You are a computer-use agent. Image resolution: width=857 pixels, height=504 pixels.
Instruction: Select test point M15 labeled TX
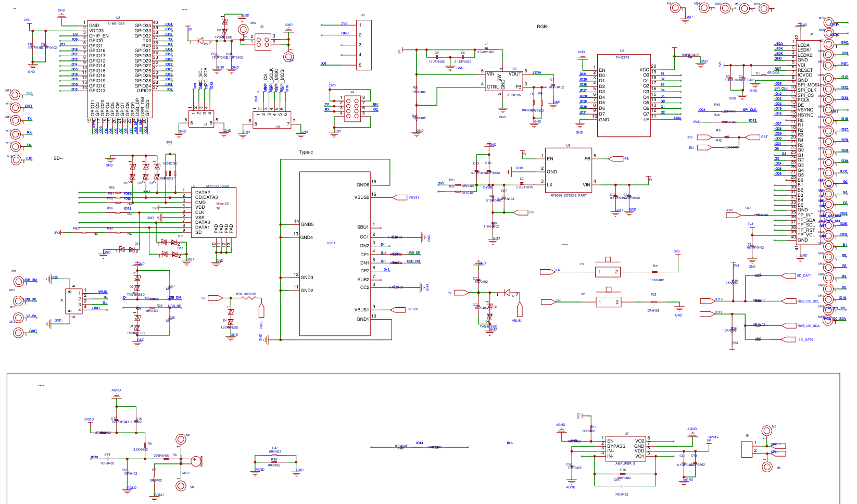click(x=16, y=121)
